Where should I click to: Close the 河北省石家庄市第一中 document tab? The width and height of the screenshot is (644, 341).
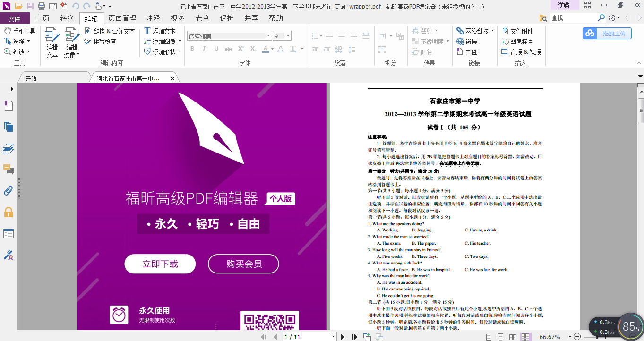(172, 79)
